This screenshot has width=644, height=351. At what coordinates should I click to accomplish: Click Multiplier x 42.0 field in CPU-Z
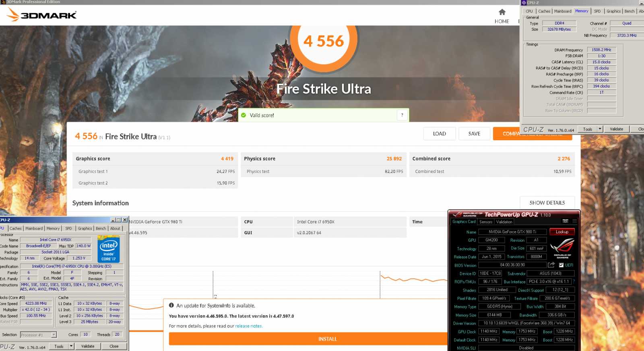tap(36, 309)
